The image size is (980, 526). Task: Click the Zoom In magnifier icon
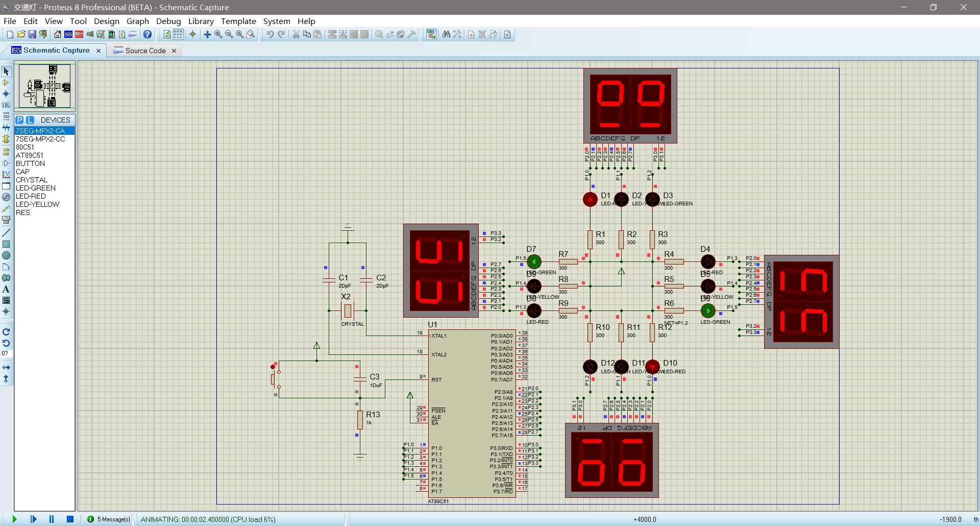pyautogui.click(x=218, y=34)
